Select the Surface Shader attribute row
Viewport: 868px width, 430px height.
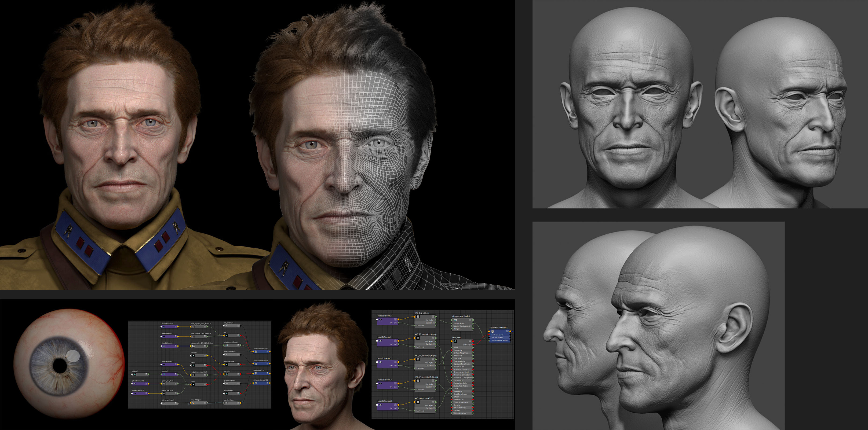tap(497, 335)
